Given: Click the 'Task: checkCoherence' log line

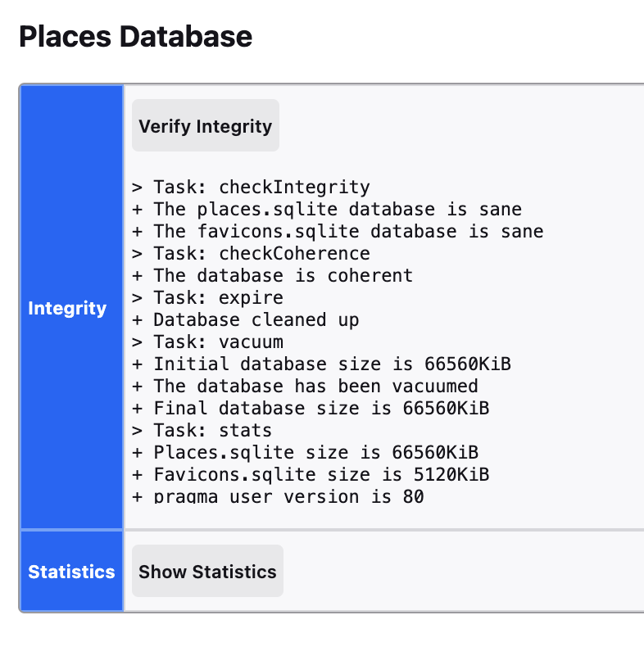Looking at the screenshot, I should pyautogui.click(x=251, y=253).
